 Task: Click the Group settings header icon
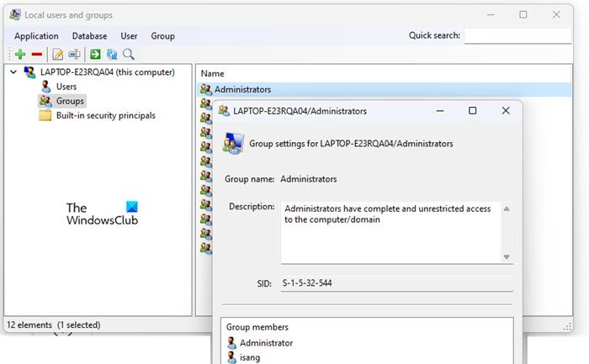233,144
